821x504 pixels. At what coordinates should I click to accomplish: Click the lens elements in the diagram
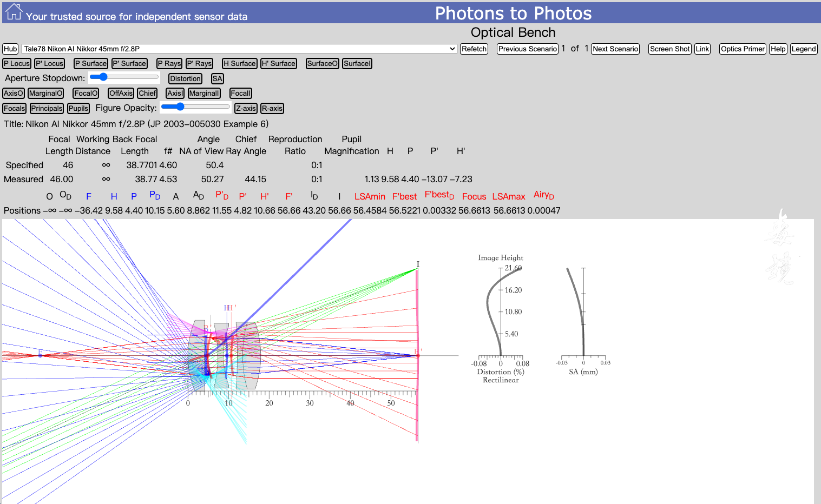click(x=225, y=355)
